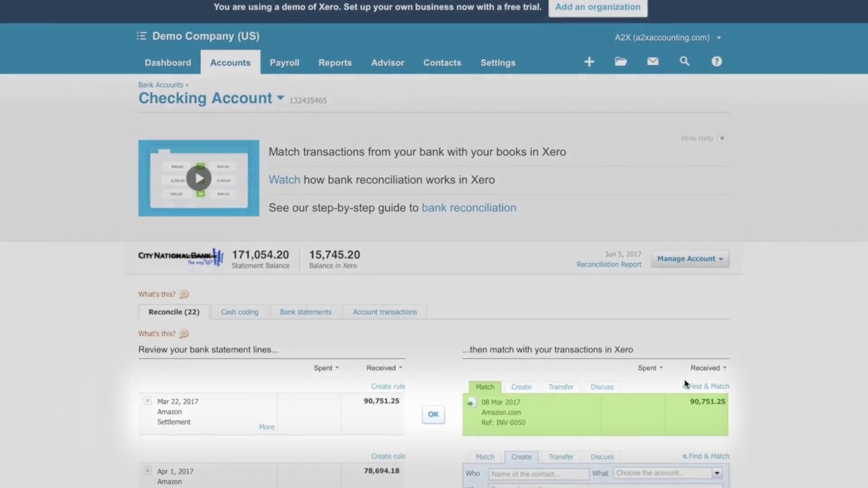Open the Reports menu
This screenshot has height=488, width=868.
335,62
